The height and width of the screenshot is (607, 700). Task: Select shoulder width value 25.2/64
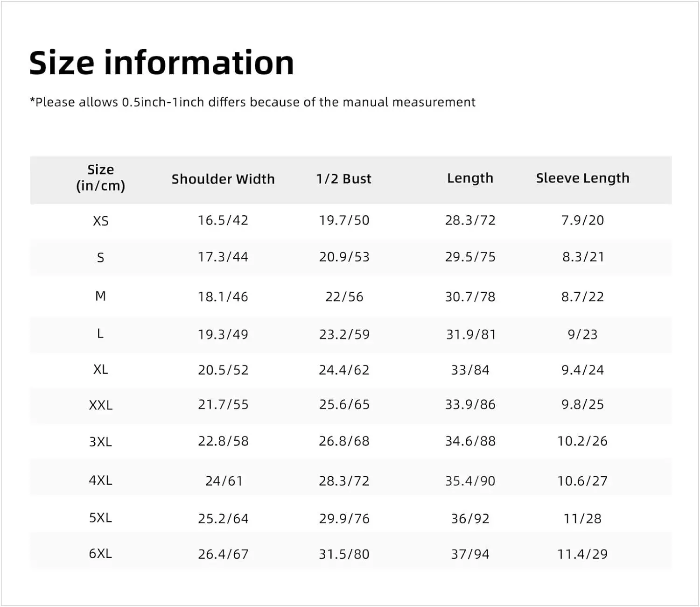point(223,518)
